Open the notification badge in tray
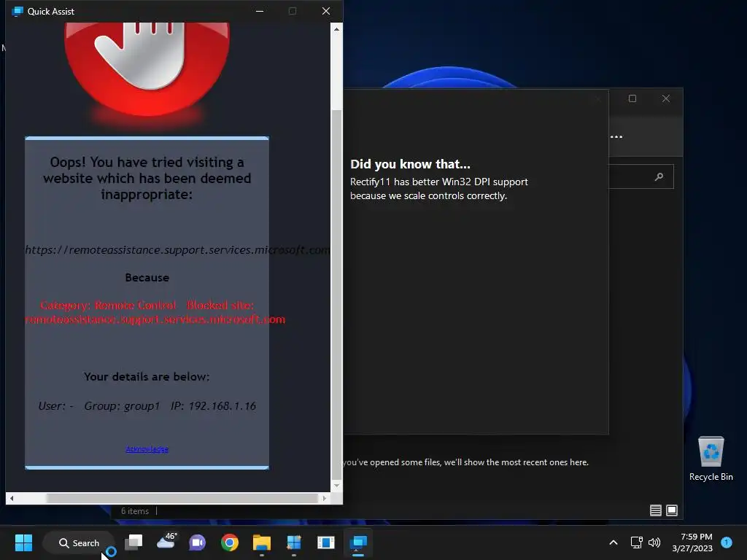Screen dimensions: 747x560 (727, 542)
